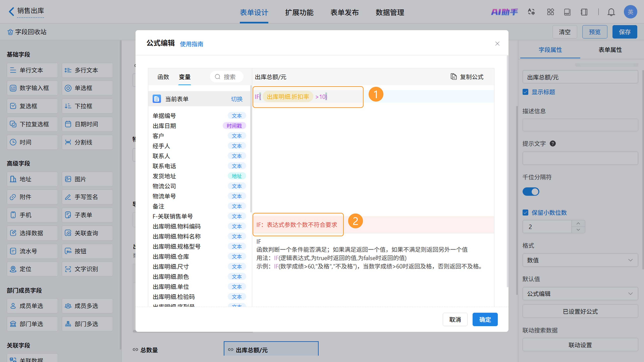This screenshot has width=644, height=362.
Task: Uncheck the 显示标题 checkbox
Action: (525, 92)
